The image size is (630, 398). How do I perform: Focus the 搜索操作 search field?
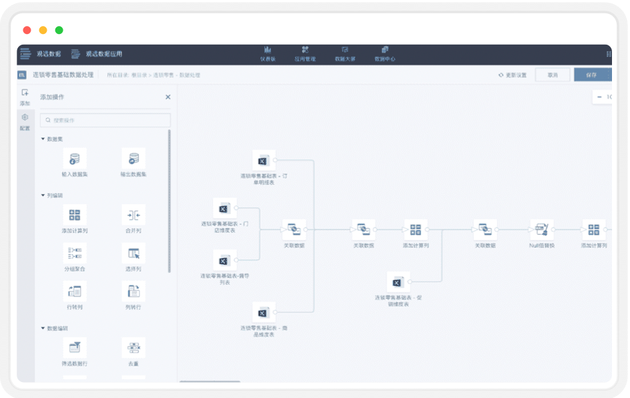click(x=105, y=120)
